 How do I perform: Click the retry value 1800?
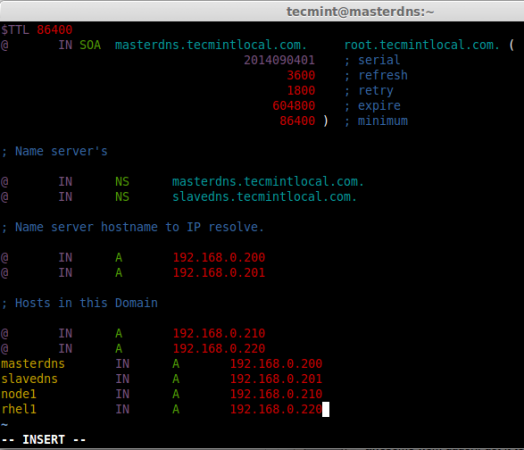pyautogui.click(x=301, y=91)
